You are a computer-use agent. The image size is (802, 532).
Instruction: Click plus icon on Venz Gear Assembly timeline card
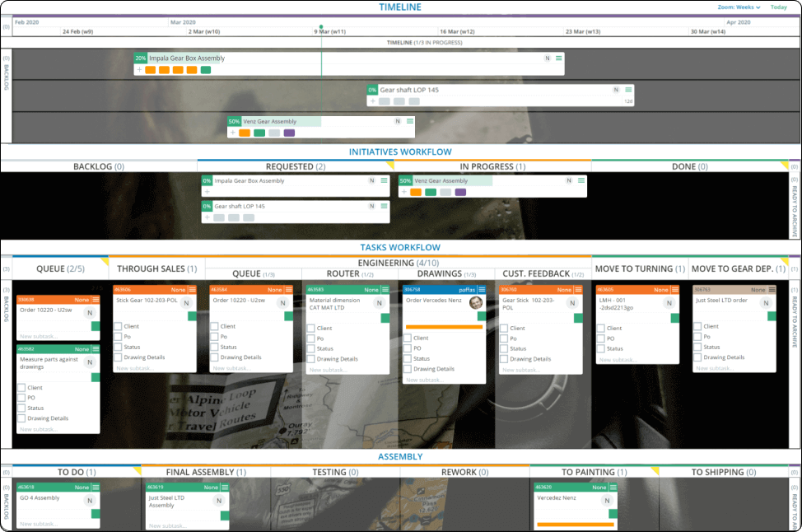coord(233,133)
